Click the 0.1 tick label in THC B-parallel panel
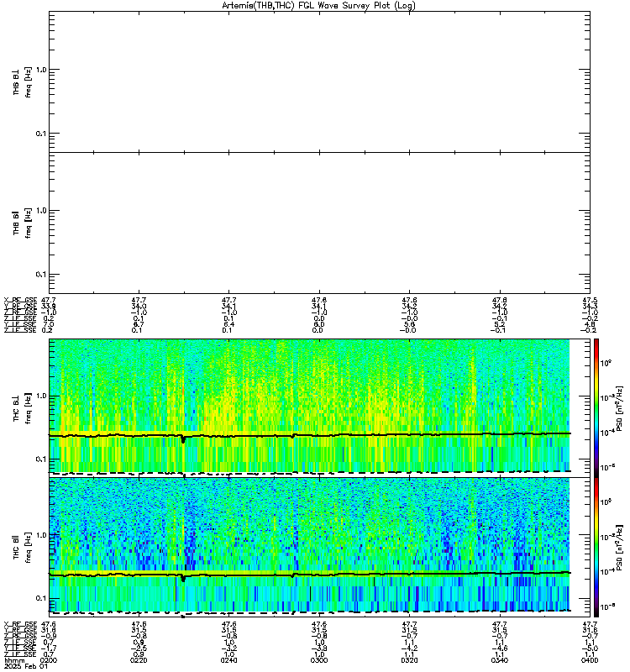 tap(41, 598)
